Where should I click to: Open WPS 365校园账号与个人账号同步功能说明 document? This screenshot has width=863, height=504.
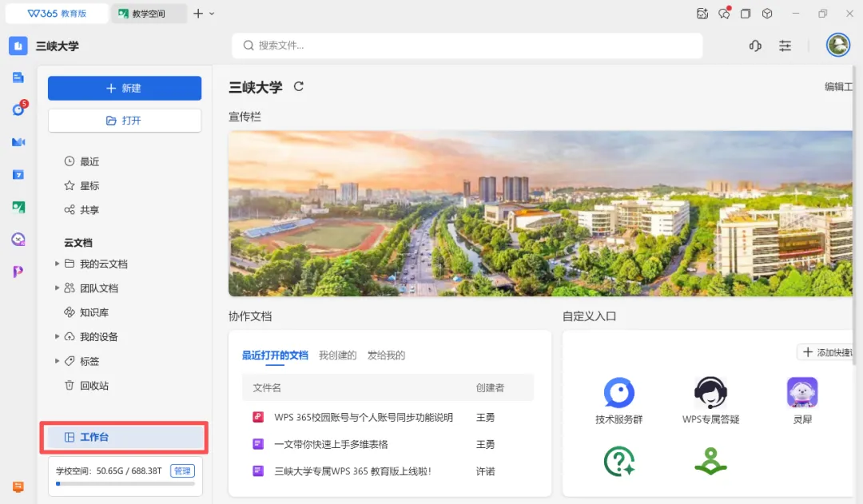pos(364,417)
